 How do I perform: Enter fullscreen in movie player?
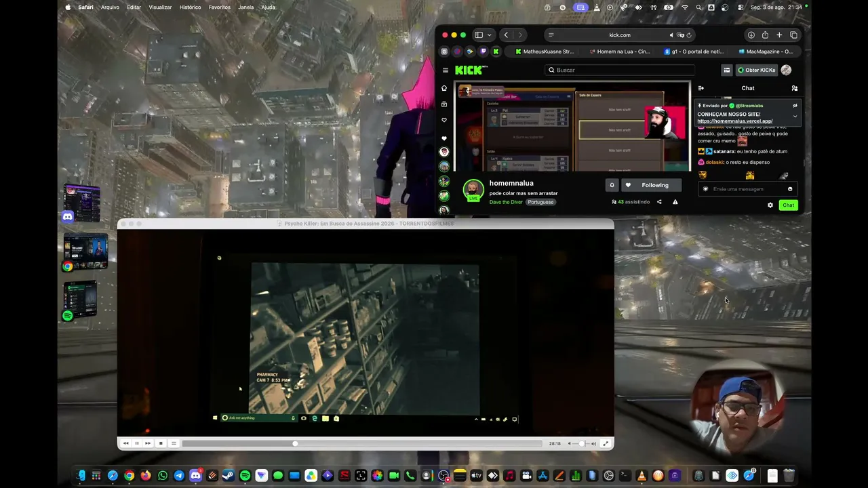(x=606, y=443)
